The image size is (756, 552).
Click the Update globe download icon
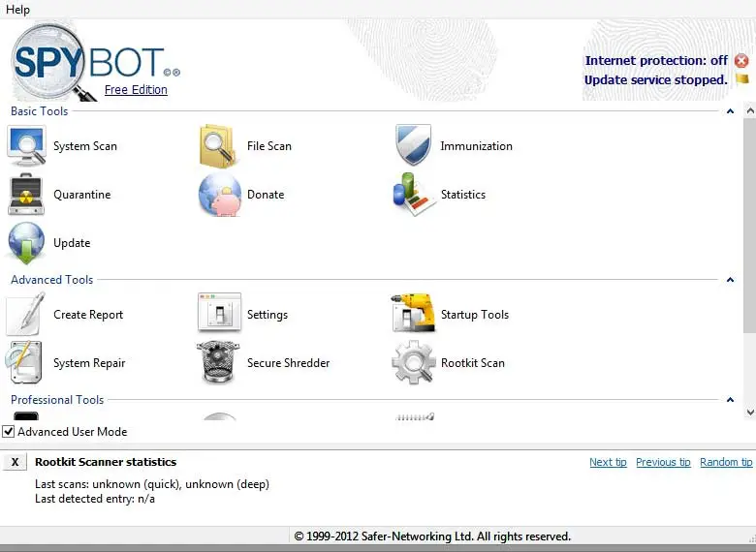click(26, 243)
